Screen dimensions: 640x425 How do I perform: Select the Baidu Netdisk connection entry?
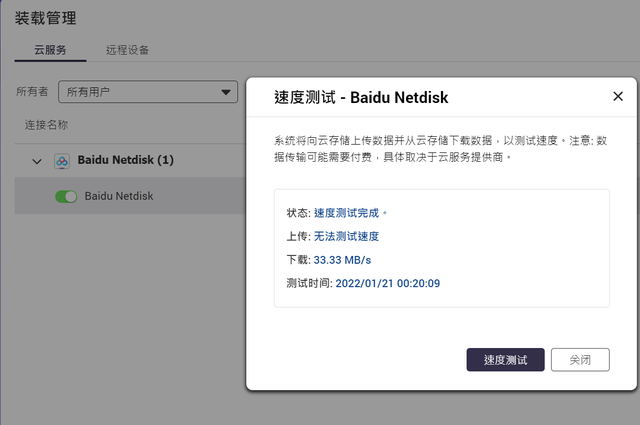point(130,196)
